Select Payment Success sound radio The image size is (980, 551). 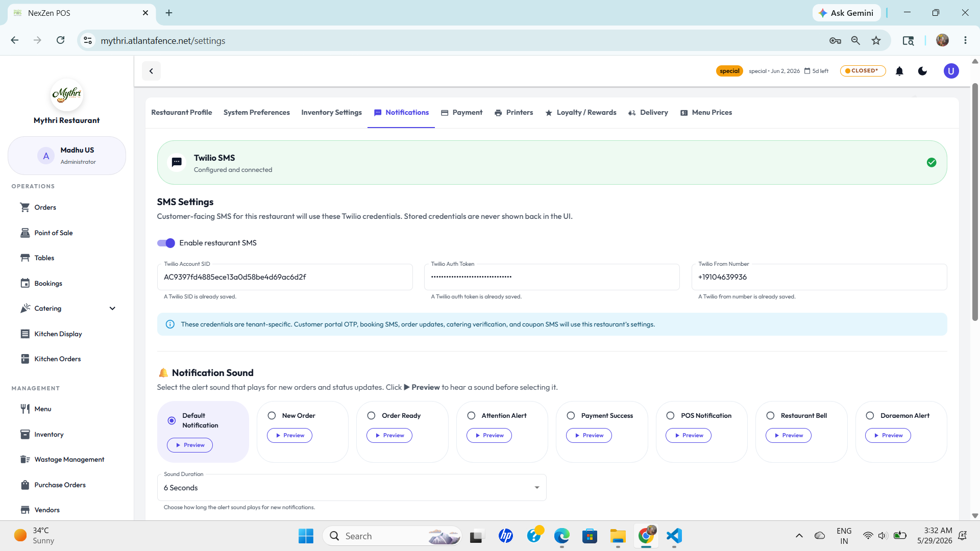point(571,416)
